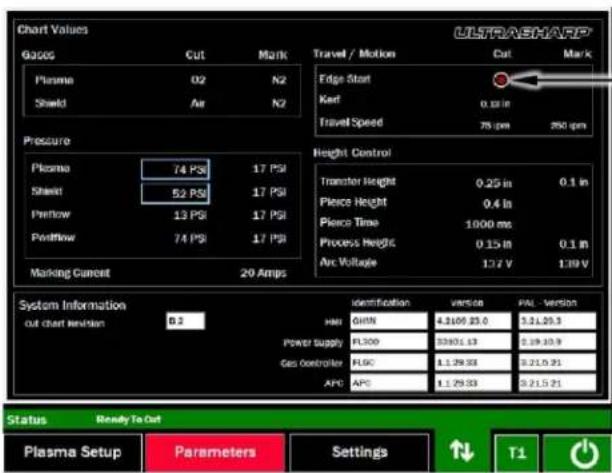Select the Gas Controller PAL version field
Viewport: 612px width, 473px height.
(x=557, y=362)
